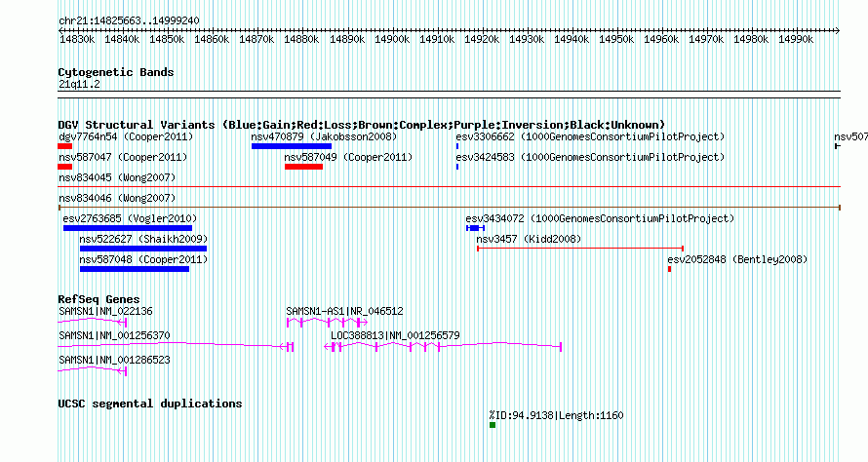This screenshot has width=868, height=462.
Task: Click the 14830k ruler position
Action: 77,40
